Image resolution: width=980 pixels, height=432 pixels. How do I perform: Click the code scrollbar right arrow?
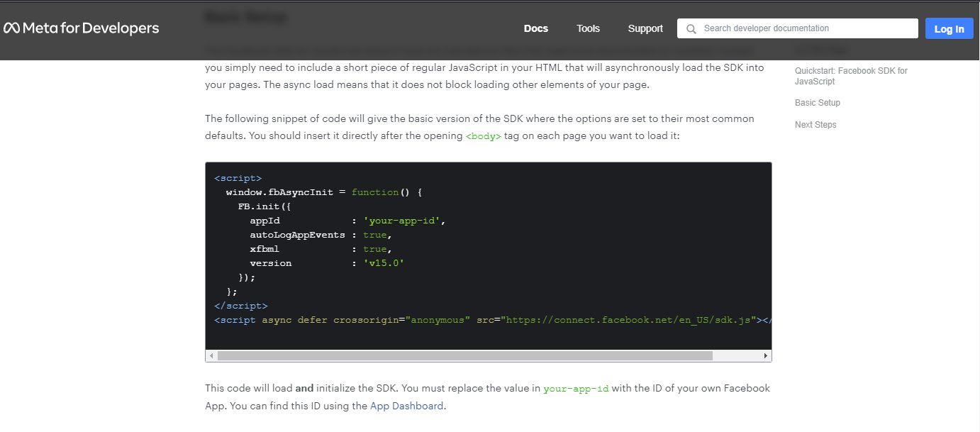[766, 355]
